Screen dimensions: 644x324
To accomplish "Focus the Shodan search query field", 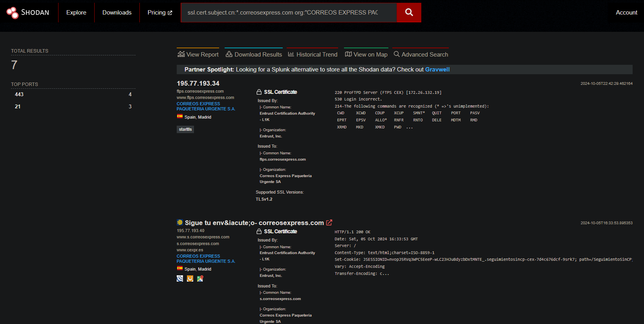I will [289, 13].
